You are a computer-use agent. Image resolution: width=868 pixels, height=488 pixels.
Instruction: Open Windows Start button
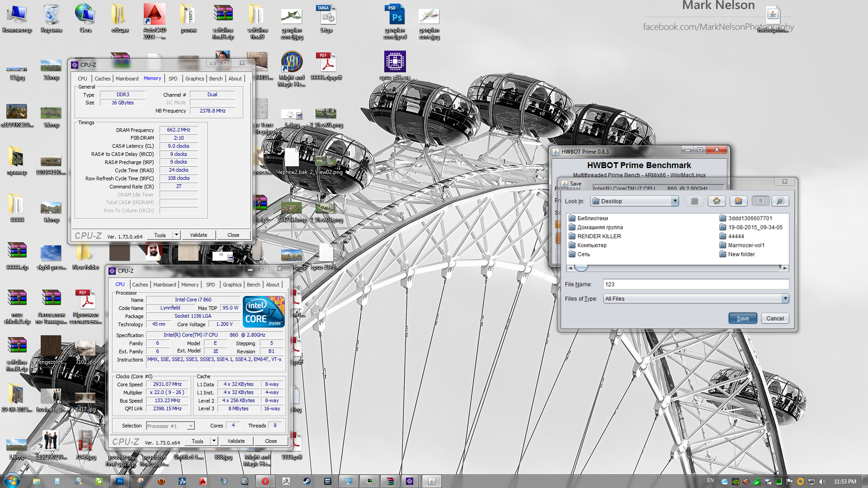(x=12, y=481)
